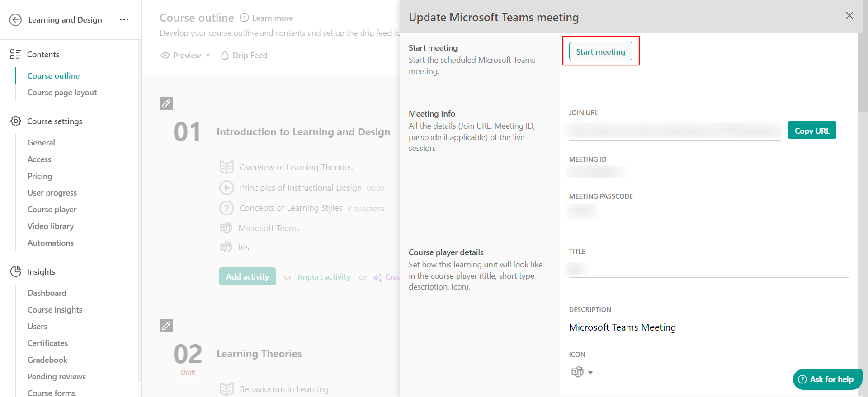This screenshot has height=397, width=868.
Task: Select Course outline in sidebar
Action: point(53,75)
